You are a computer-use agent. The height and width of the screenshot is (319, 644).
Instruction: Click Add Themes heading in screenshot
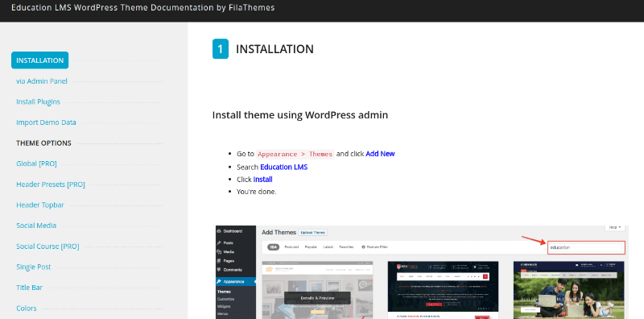tap(279, 233)
